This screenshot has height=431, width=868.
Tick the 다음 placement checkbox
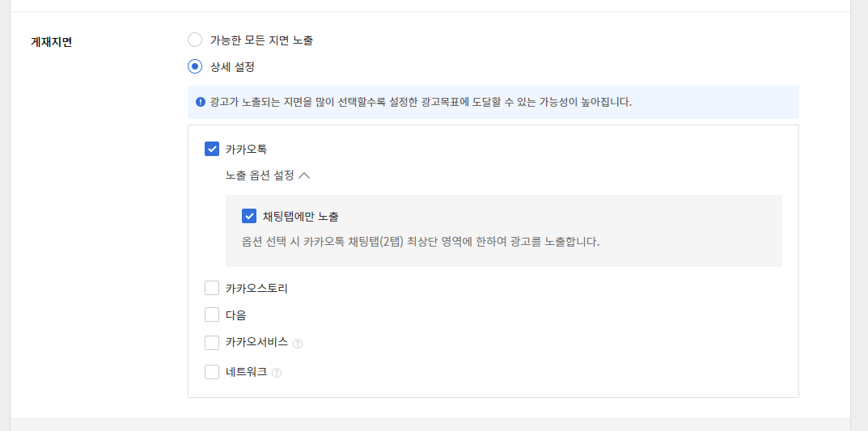212,315
